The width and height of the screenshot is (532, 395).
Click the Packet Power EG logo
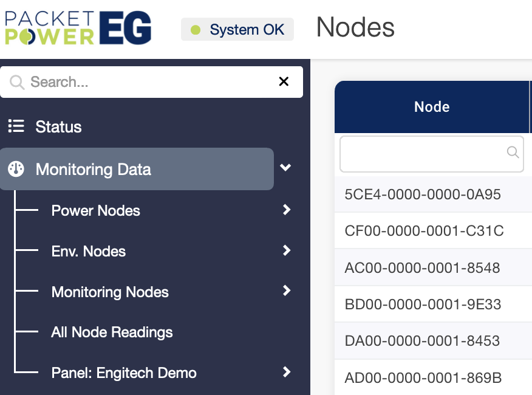click(78, 28)
